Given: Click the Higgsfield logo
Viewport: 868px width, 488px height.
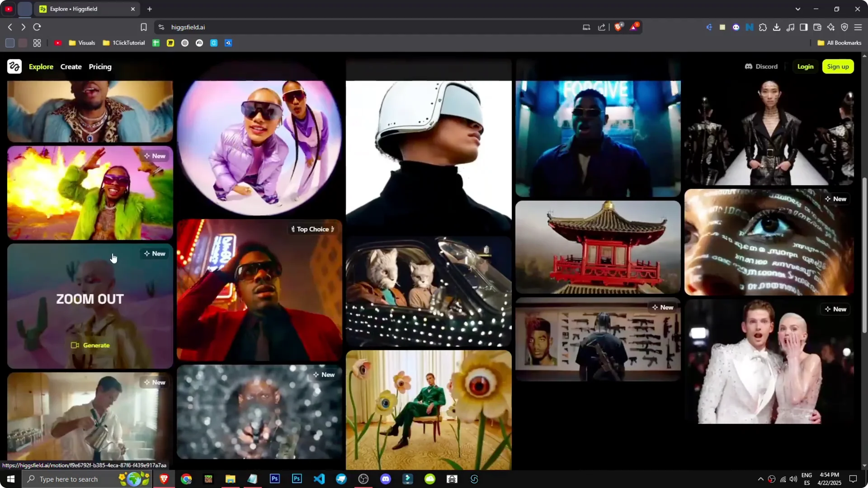Looking at the screenshot, I should pos(13,66).
